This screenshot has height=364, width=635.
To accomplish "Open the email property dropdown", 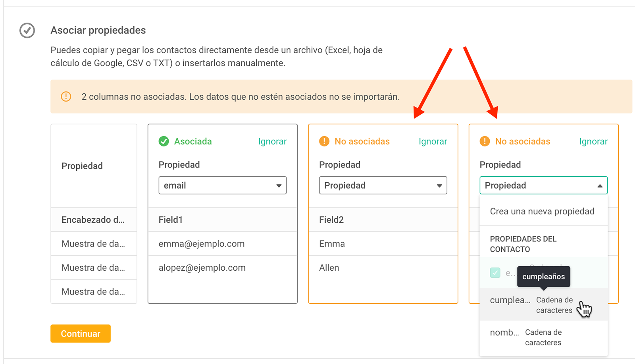I will point(223,185).
